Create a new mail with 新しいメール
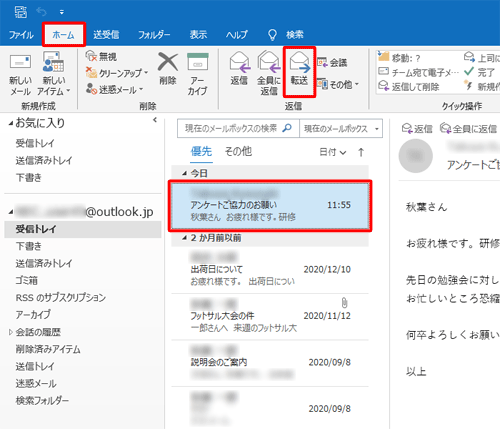This screenshot has height=429, width=500. coord(20,75)
